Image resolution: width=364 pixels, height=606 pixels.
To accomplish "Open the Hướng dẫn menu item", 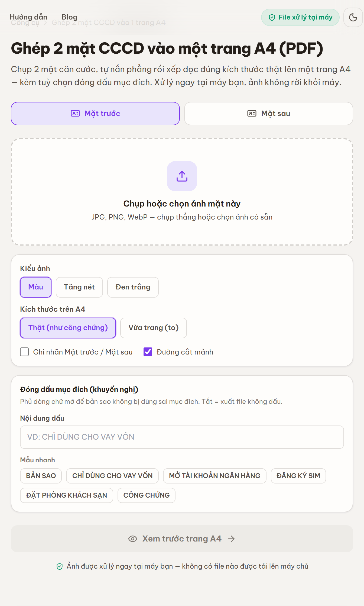I will click(28, 17).
